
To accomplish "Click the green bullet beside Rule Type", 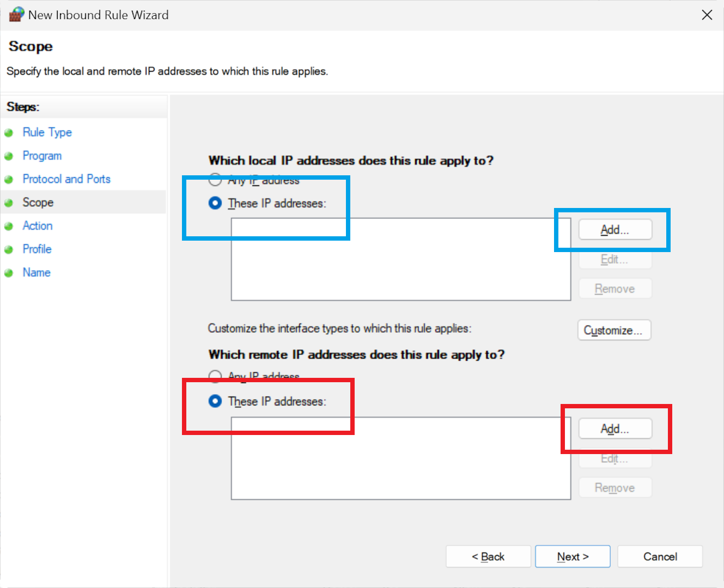I will [x=9, y=133].
